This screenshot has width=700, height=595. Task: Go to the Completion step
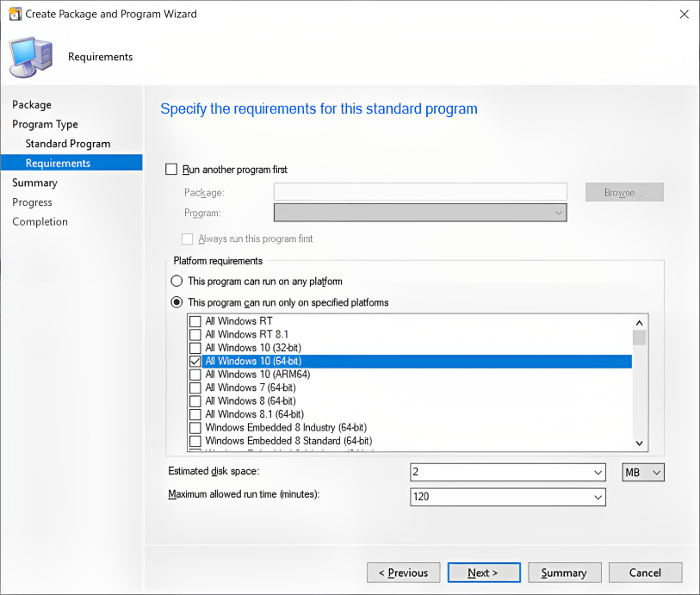40,221
